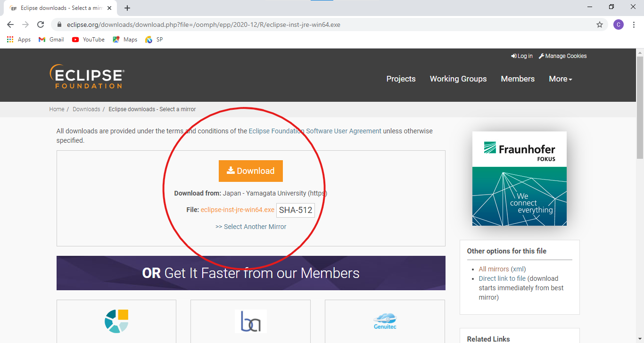Expand the More dropdown menu
Viewport: 644px width, 343px height.
(x=560, y=79)
